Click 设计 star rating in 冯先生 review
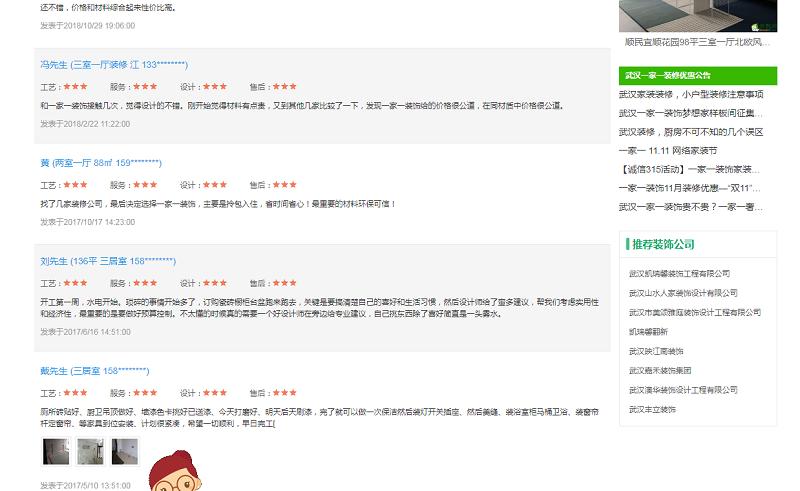 (x=215, y=87)
